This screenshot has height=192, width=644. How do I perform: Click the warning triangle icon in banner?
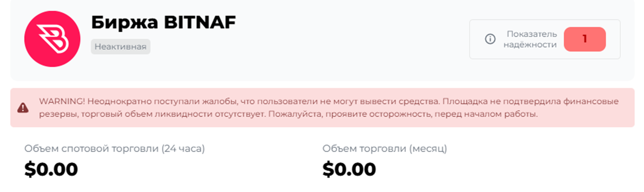pos(22,108)
